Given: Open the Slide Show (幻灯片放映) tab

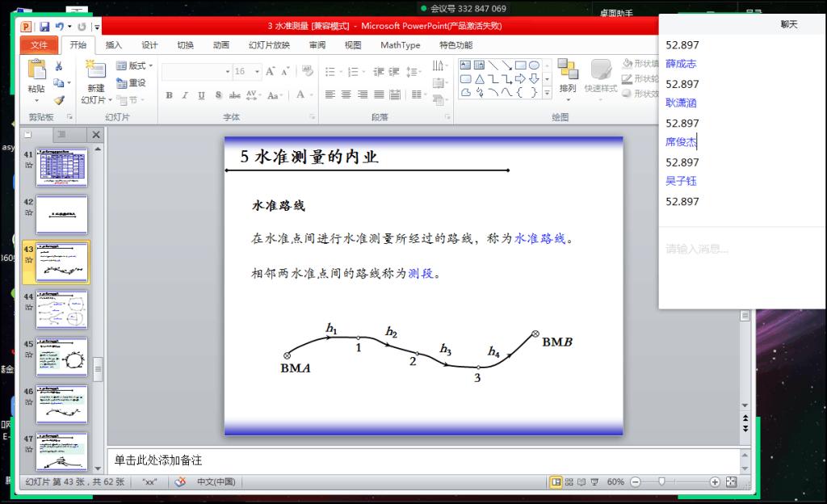Looking at the screenshot, I should [x=269, y=45].
